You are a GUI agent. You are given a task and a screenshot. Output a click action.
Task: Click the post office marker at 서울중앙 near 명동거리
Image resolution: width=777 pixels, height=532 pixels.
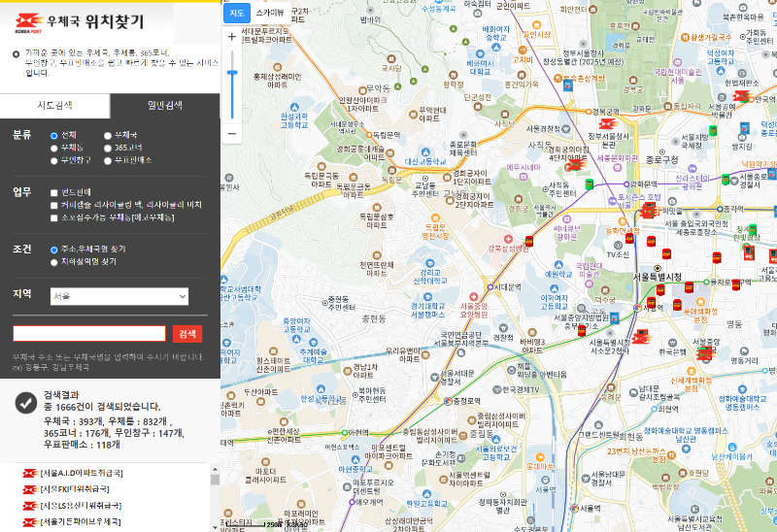[x=704, y=352]
